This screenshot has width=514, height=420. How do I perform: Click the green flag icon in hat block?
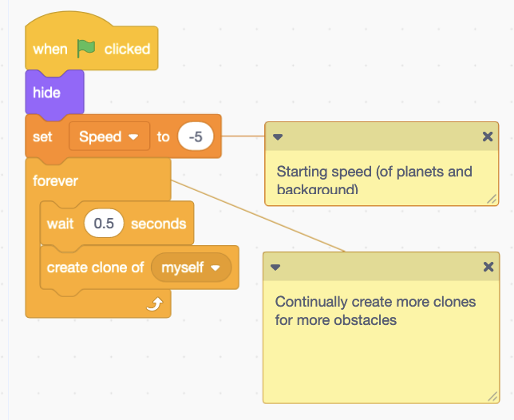(85, 49)
